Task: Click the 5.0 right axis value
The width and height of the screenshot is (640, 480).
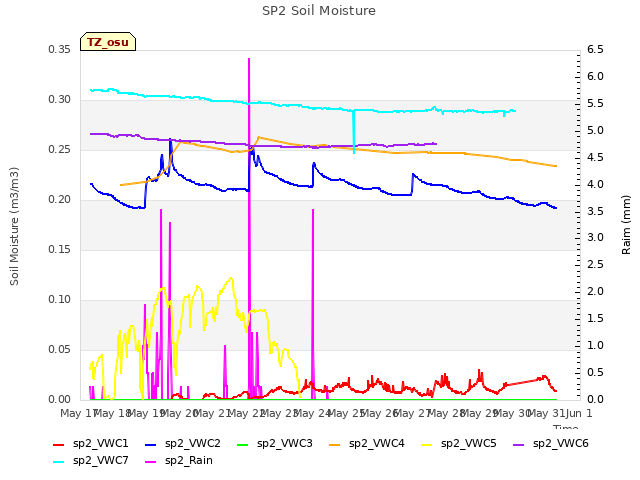Action: click(x=595, y=131)
